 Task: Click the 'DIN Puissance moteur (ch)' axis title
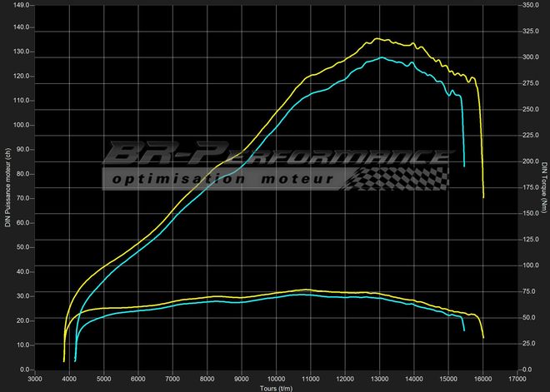7,187
